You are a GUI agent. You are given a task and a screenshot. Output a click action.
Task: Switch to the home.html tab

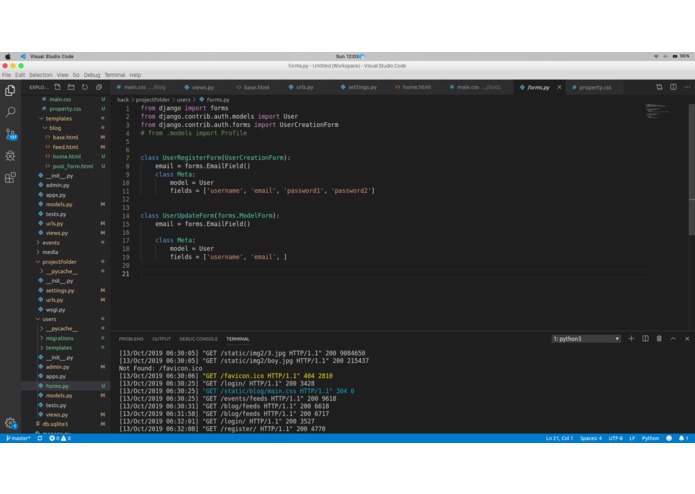click(416, 87)
